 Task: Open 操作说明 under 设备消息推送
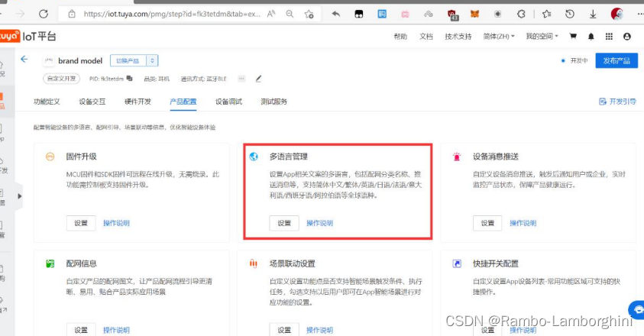click(x=523, y=223)
